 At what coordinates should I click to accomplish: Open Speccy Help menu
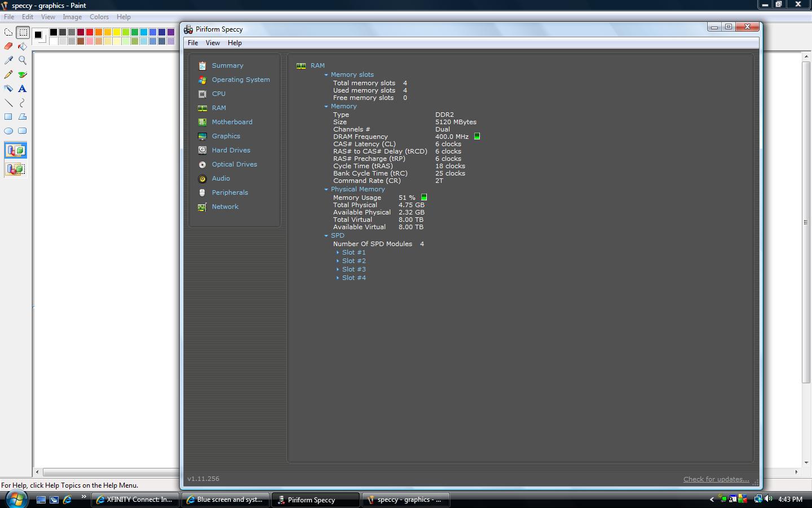(x=235, y=43)
